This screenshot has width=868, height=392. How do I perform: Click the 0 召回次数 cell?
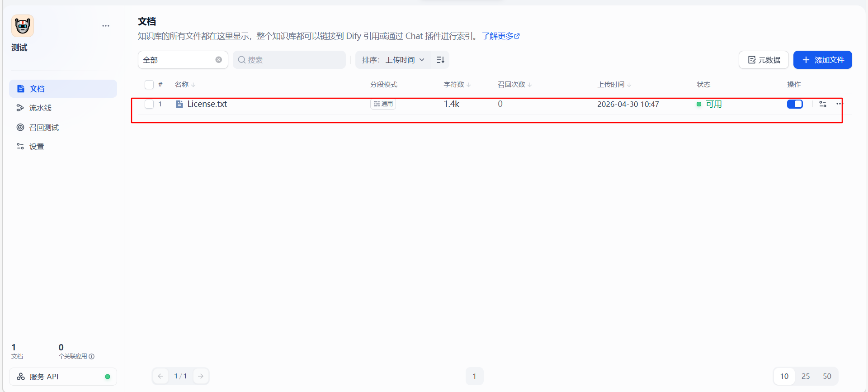(500, 104)
